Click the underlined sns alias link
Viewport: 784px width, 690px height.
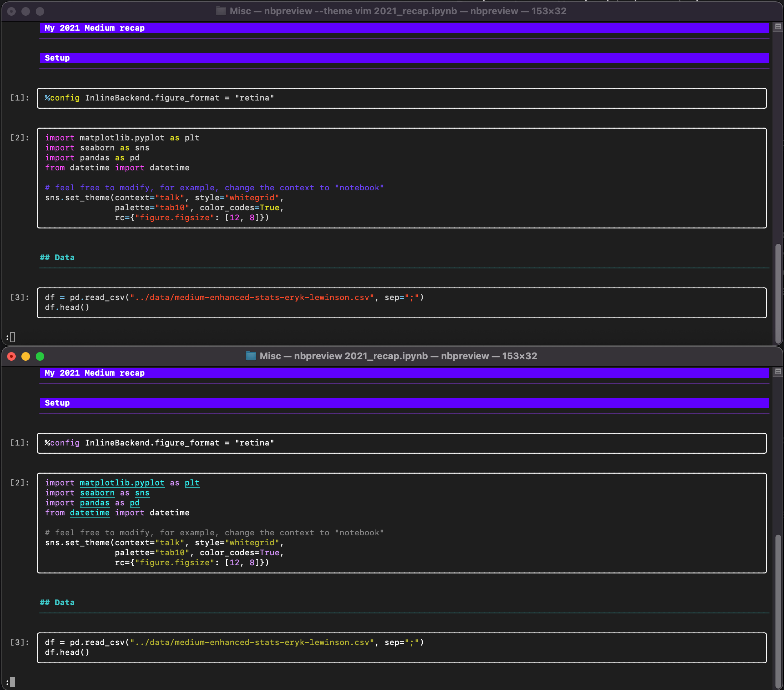pyautogui.click(x=142, y=493)
